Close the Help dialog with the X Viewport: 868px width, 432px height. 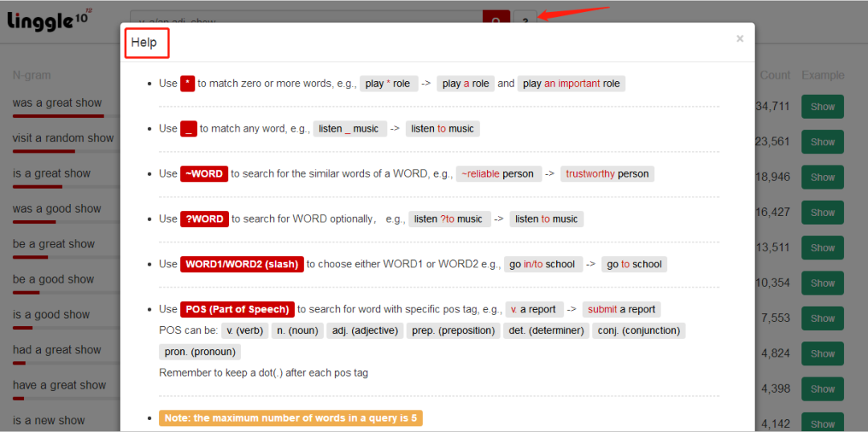(x=739, y=39)
